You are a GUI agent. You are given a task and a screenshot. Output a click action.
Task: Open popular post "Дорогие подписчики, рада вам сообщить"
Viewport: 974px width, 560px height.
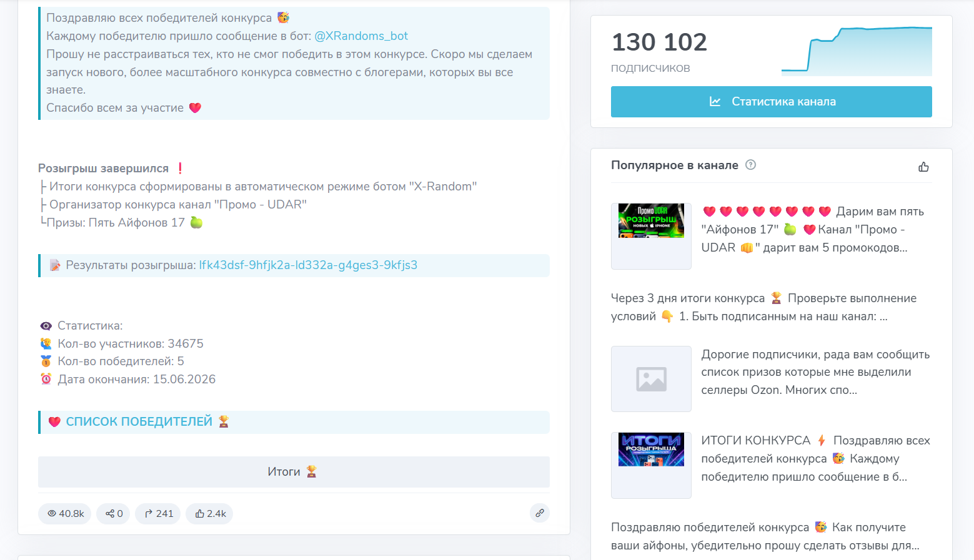click(816, 372)
